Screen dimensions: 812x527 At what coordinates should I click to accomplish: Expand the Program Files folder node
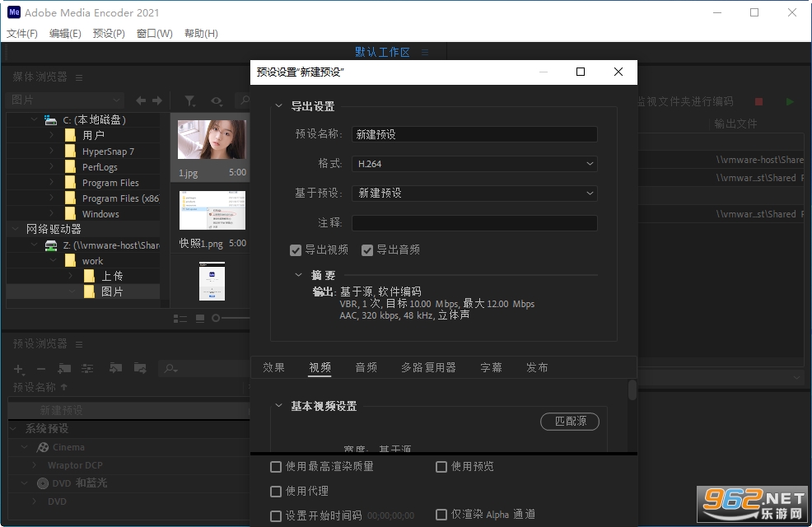click(x=52, y=182)
